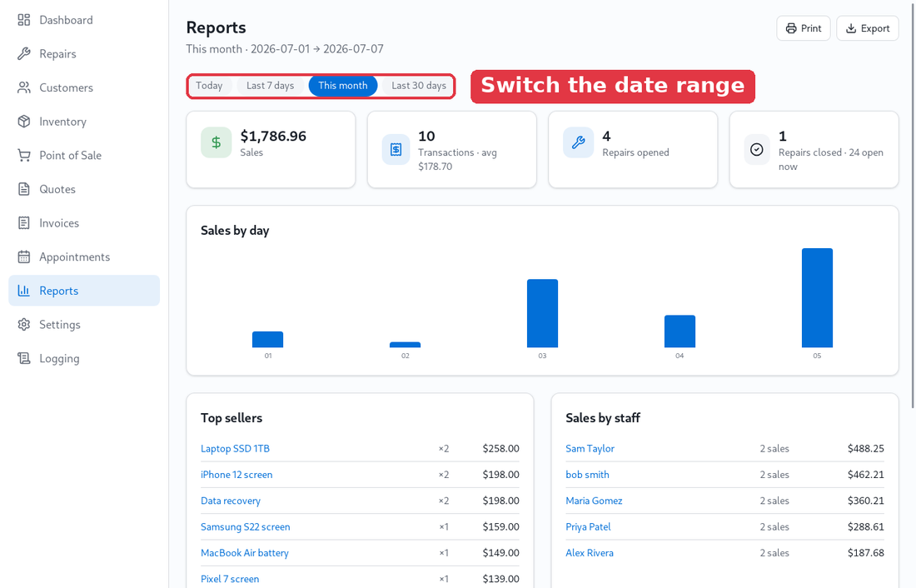Select the Today date range

click(209, 86)
